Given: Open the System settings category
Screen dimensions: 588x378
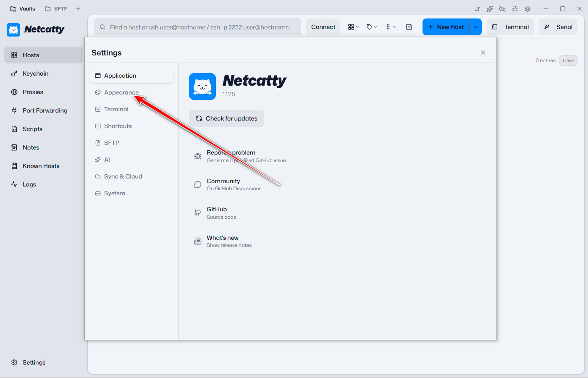Looking at the screenshot, I should click(131, 193).
